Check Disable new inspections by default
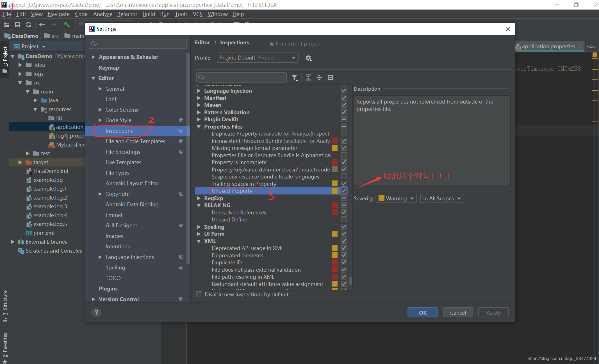The width and height of the screenshot is (599, 364). 199,294
